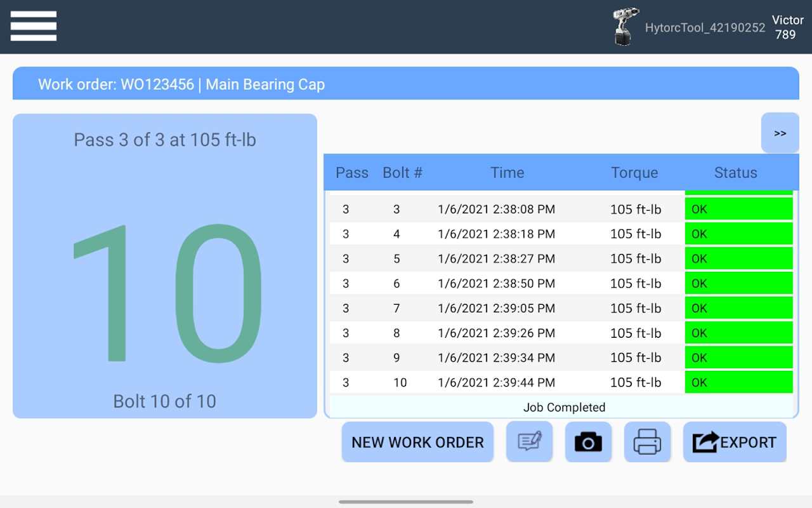
Task: Click Time column header
Action: 507,172
